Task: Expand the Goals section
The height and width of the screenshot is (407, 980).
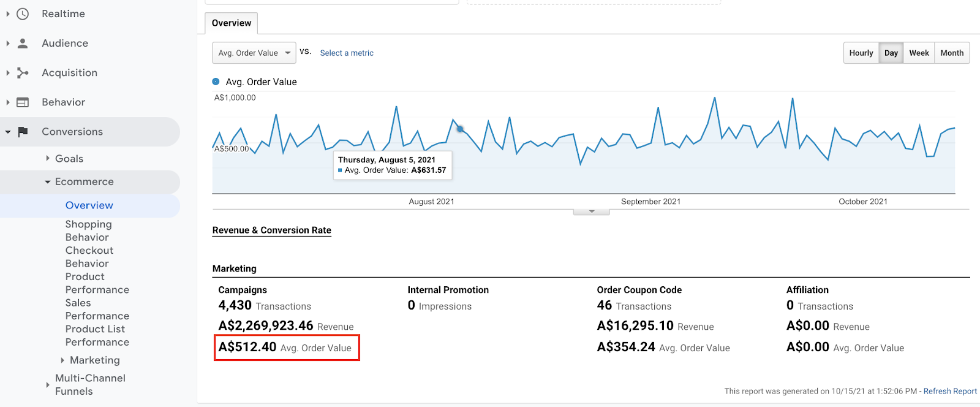Action: click(x=69, y=159)
